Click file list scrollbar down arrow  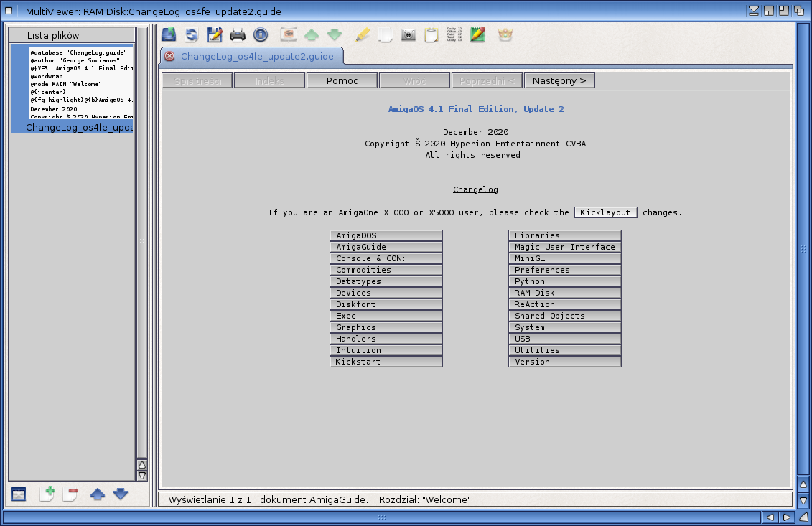point(142,475)
